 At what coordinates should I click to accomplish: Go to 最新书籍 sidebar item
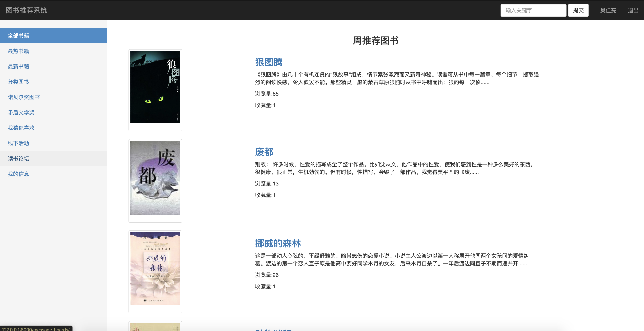(18, 67)
